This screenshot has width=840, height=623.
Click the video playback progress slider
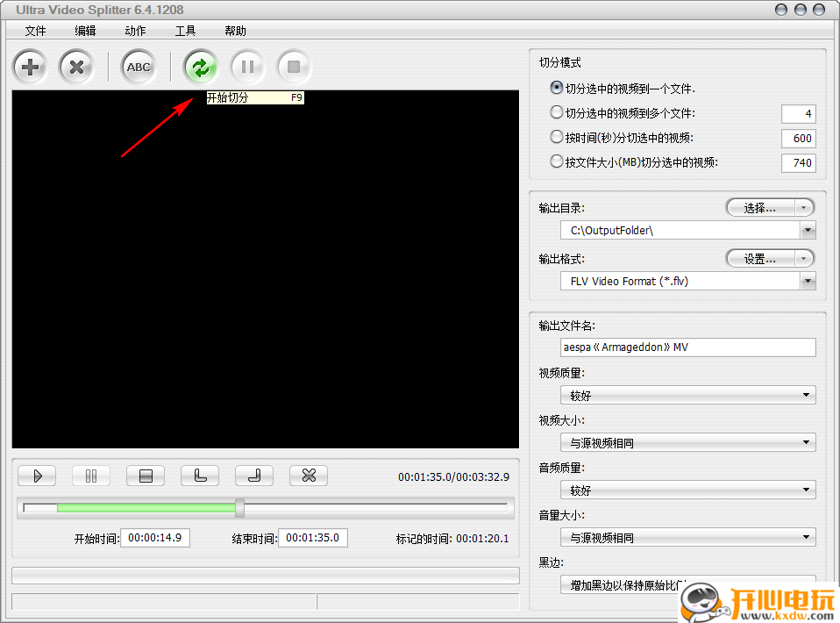coord(239,508)
